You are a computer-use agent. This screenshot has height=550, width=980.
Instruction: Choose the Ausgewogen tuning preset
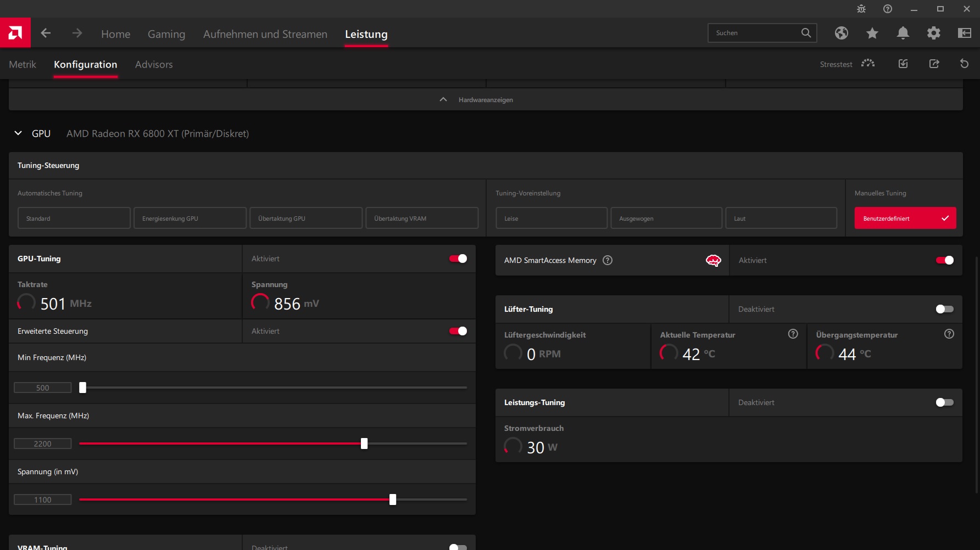(666, 218)
